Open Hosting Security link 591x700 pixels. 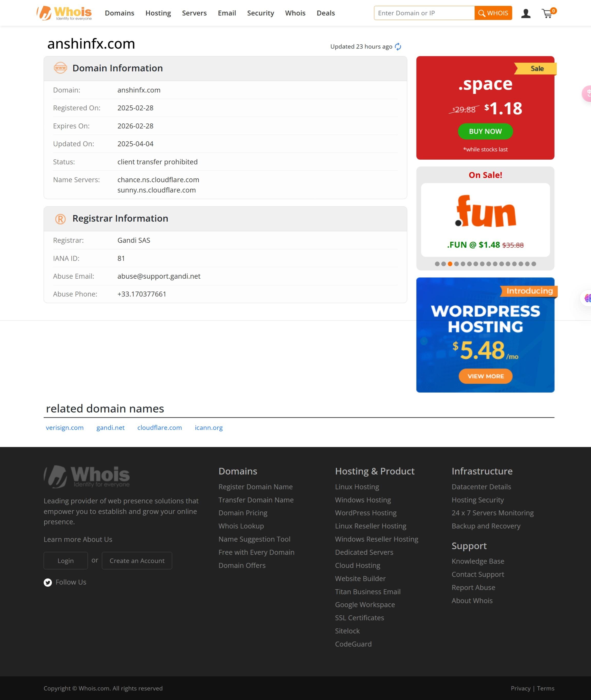coord(477,500)
